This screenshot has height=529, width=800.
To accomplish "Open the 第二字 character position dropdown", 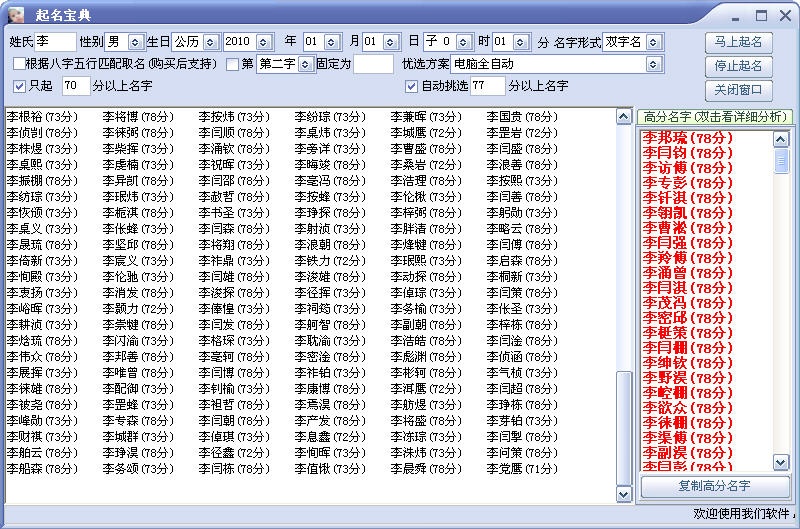I will click(305, 64).
